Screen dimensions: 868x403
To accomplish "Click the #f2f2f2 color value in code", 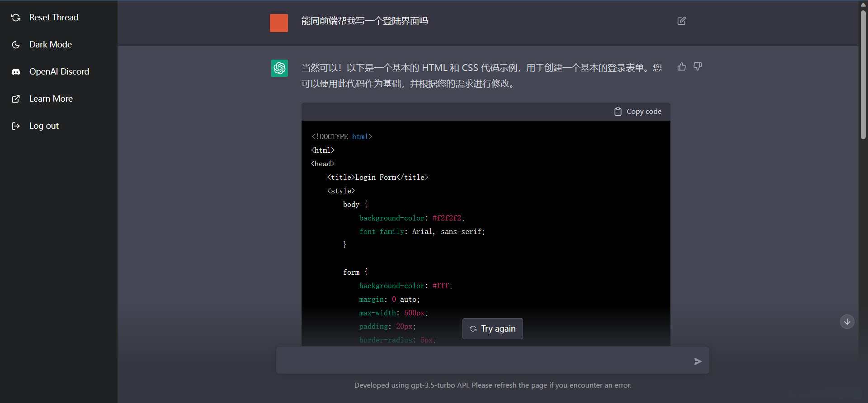I will coord(447,218).
